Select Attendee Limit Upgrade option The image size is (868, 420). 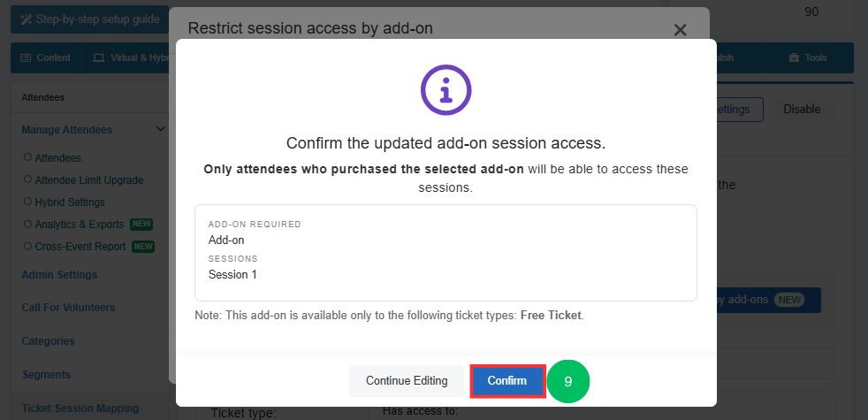[84, 180]
